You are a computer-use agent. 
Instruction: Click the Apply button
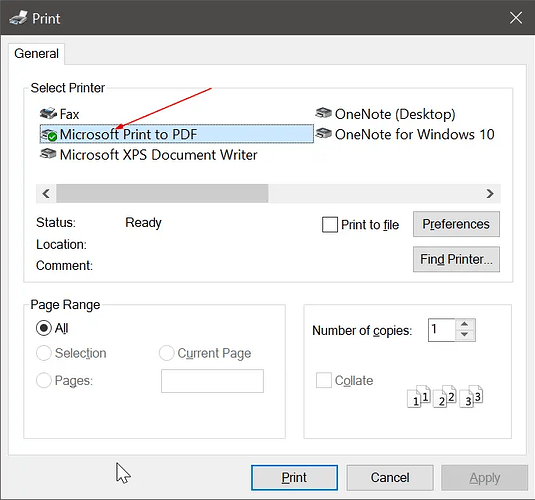point(485,477)
